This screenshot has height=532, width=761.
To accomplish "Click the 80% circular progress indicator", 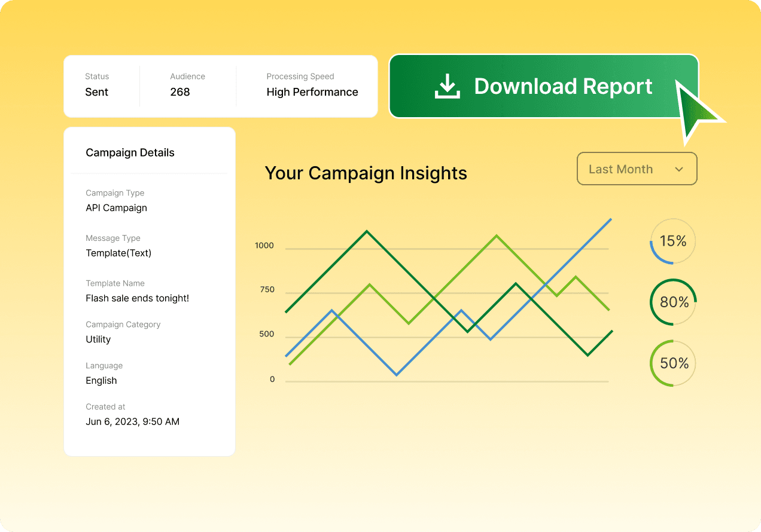I will [672, 302].
